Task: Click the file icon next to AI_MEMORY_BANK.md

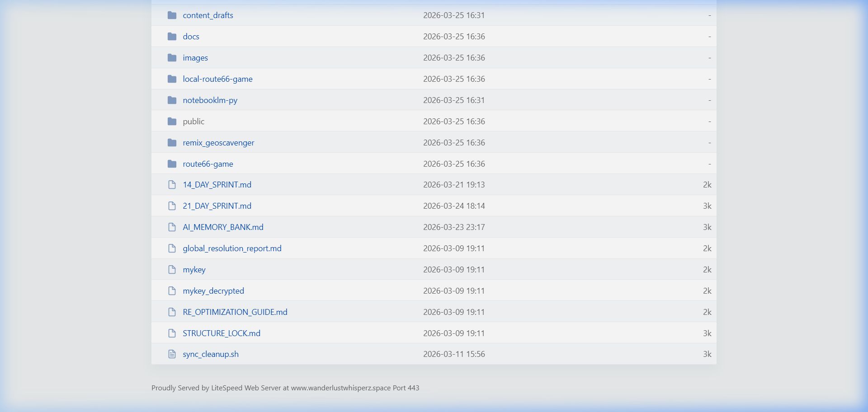Action: click(172, 227)
